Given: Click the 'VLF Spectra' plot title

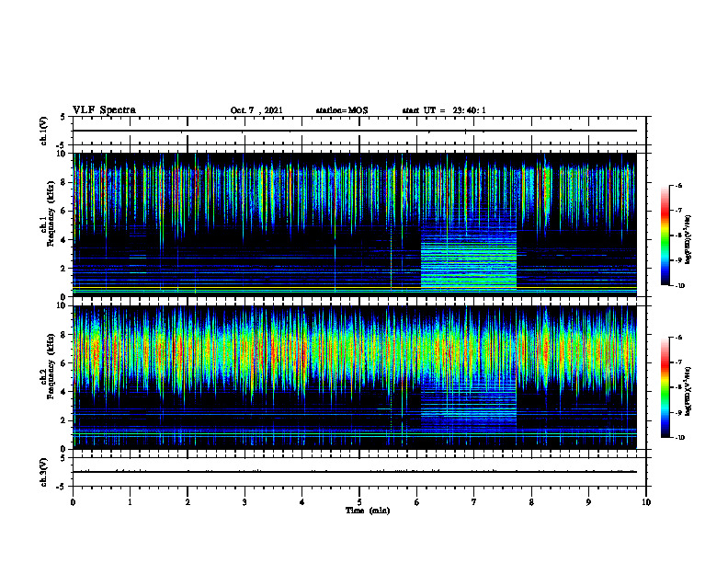Looking at the screenshot, I should (x=104, y=110).
